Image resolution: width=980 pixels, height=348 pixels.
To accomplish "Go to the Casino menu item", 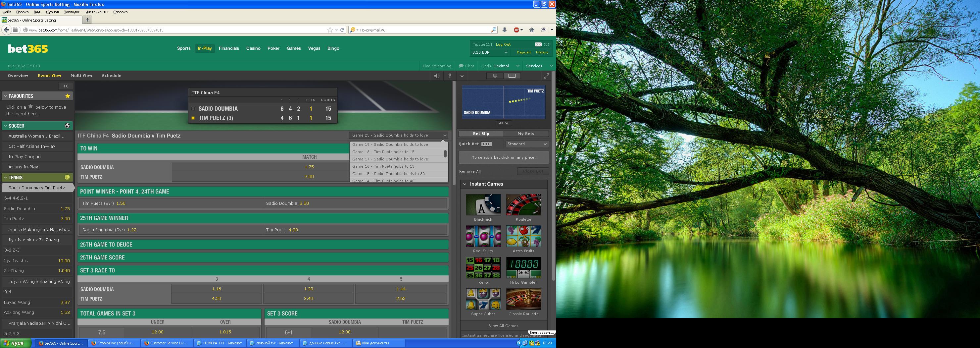I will tap(253, 48).
